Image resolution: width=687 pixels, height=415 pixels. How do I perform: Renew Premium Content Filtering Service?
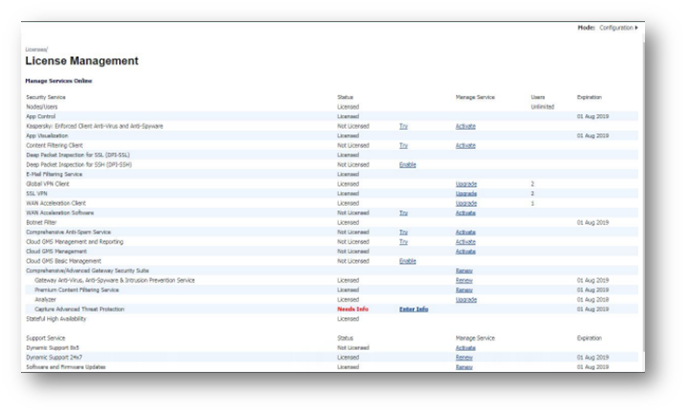tap(464, 290)
